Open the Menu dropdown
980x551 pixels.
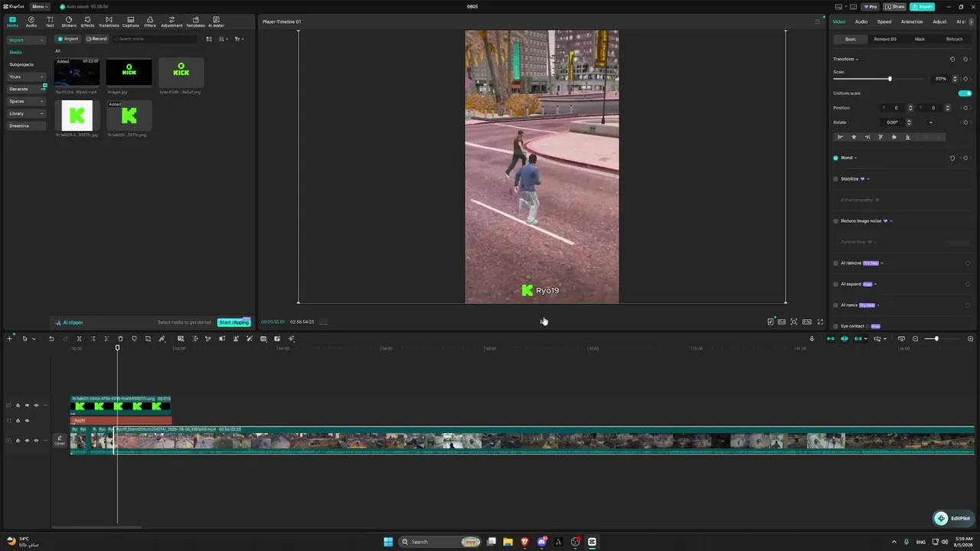39,6
